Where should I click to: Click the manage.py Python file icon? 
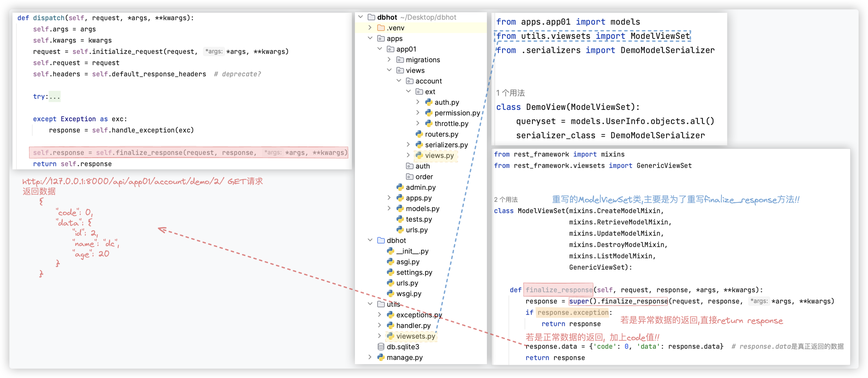[x=381, y=357]
